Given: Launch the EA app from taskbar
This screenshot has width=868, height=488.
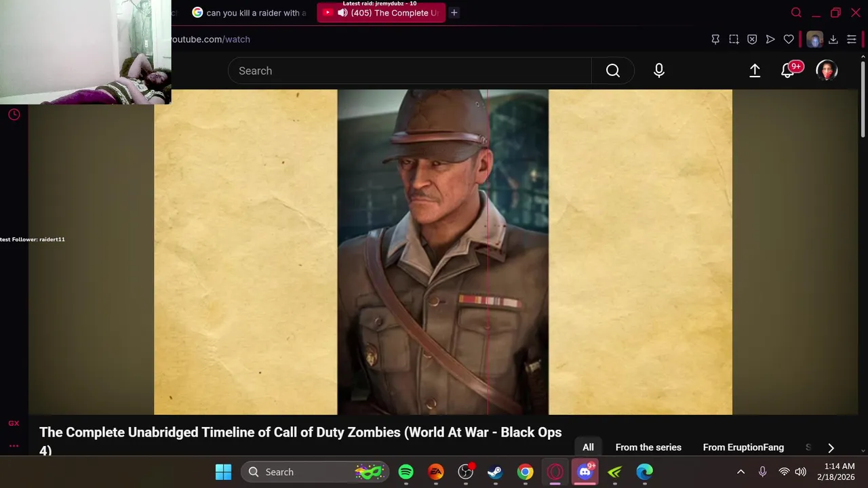Looking at the screenshot, I should (x=436, y=472).
